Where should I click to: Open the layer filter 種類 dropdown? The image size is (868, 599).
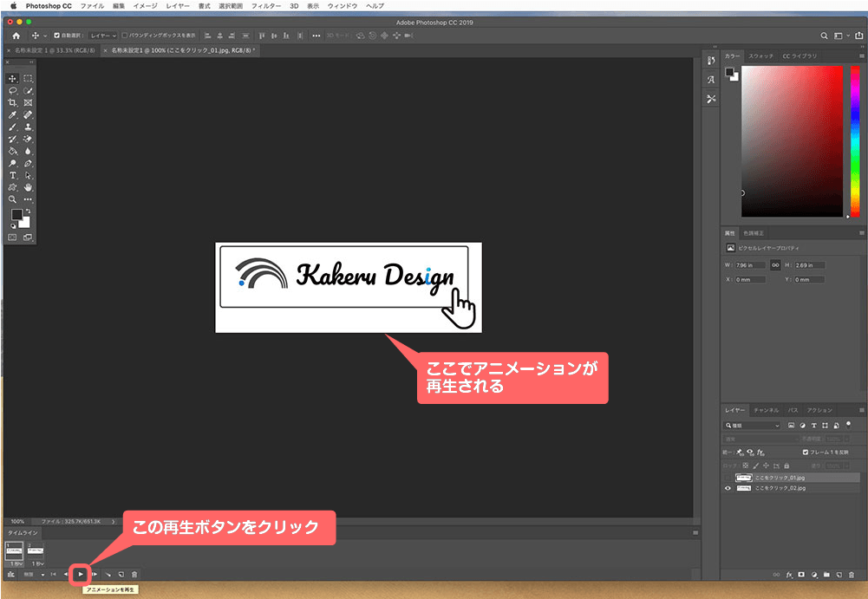(753, 425)
